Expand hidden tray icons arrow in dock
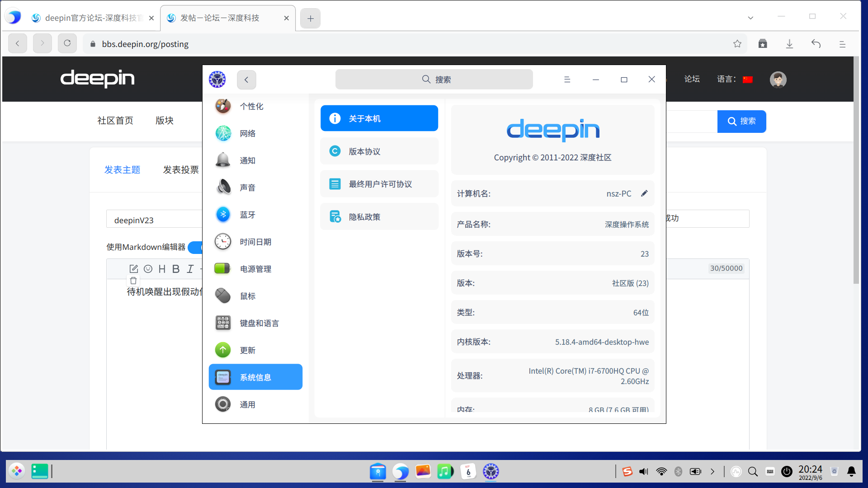868x488 pixels. (x=712, y=472)
